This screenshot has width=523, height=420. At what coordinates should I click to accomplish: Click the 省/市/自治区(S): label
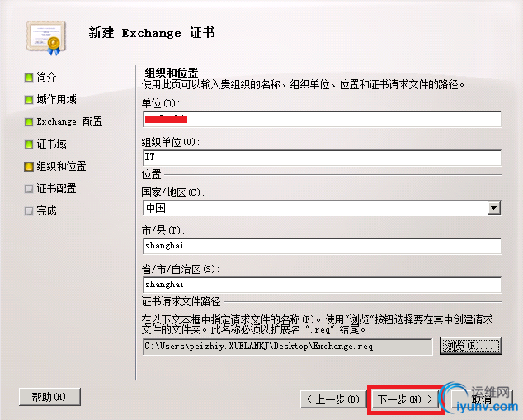click(x=181, y=269)
